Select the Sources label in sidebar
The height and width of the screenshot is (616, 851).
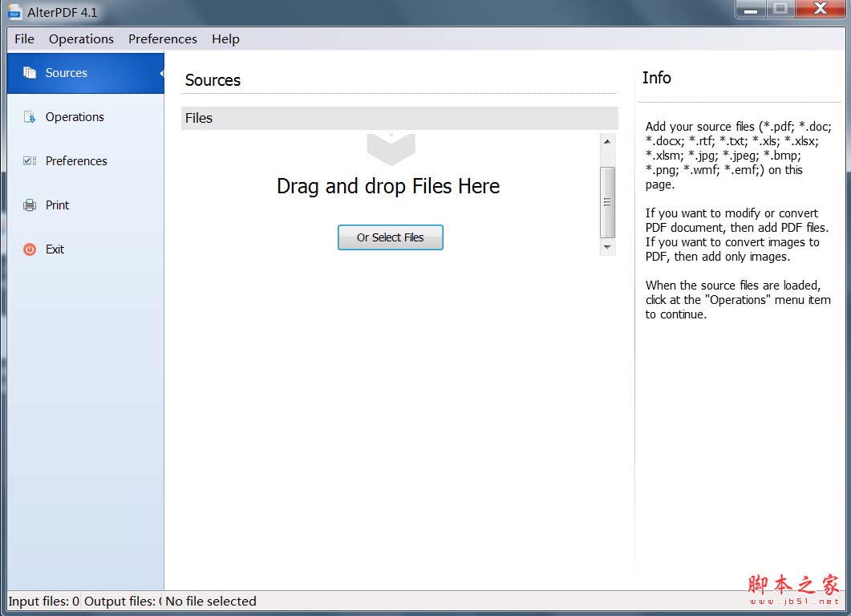[x=67, y=73]
